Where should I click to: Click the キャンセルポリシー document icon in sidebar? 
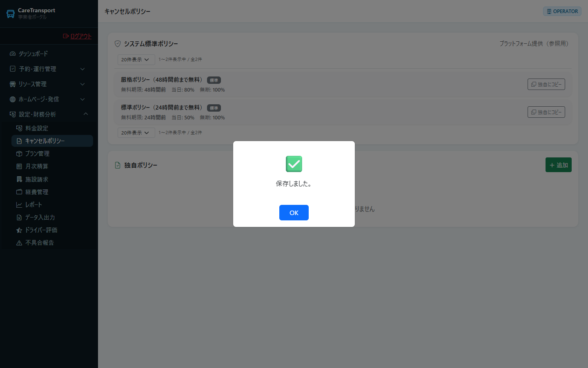19,141
